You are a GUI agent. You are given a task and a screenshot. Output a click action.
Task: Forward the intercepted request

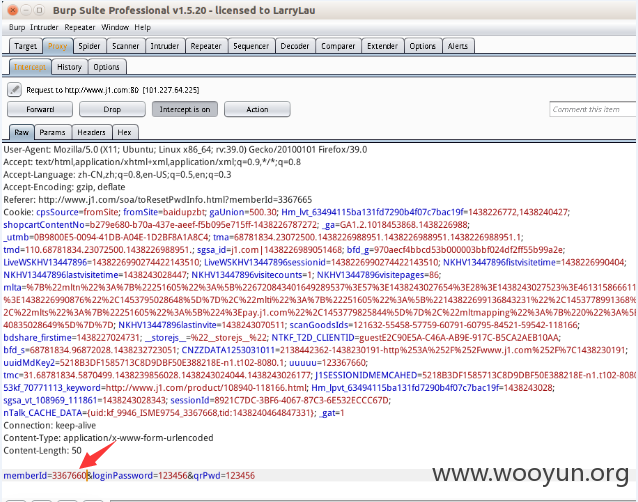coord(40,109)
